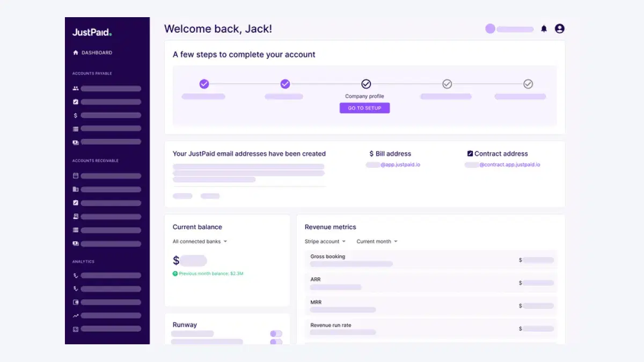Open the people icon under Accounts Payable
Viewport: 644px width, 362px height.
click(76, 88)
